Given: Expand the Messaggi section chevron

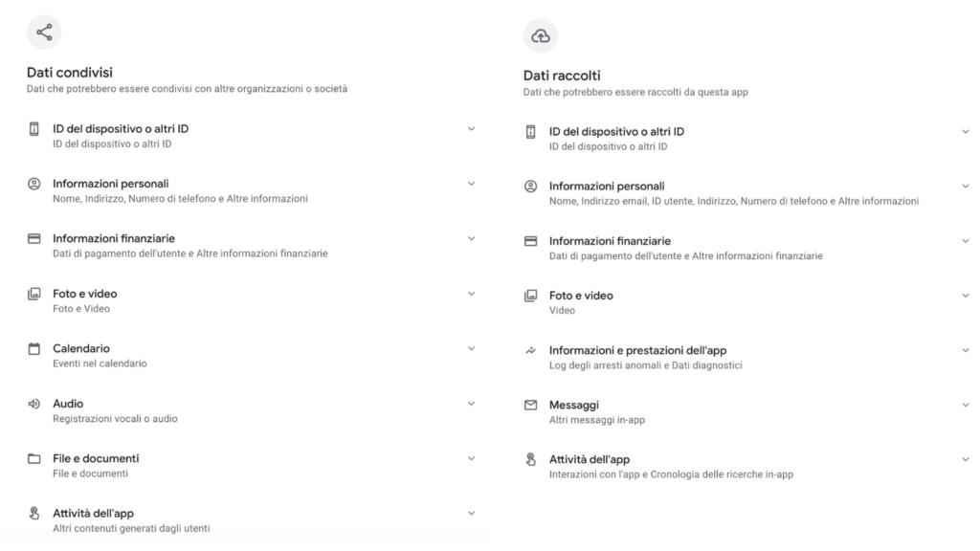Looking at the screenshot, I should coord(965,406).
